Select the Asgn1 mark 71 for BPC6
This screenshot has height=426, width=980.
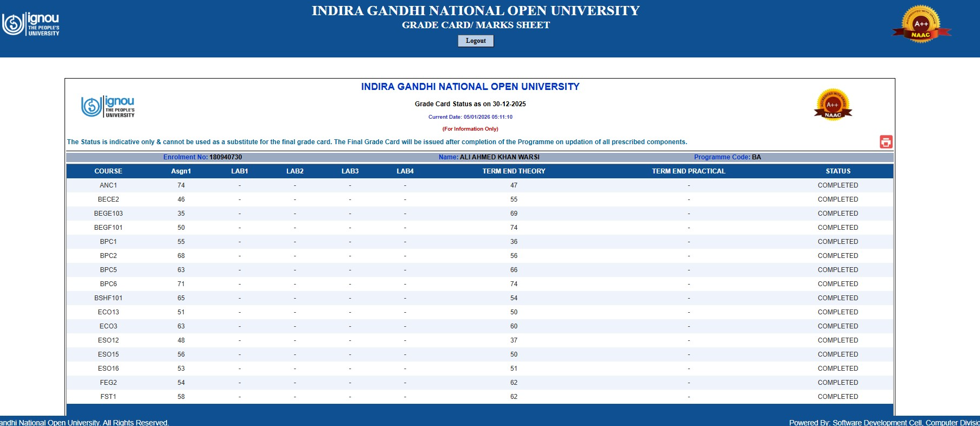[181, 284]
